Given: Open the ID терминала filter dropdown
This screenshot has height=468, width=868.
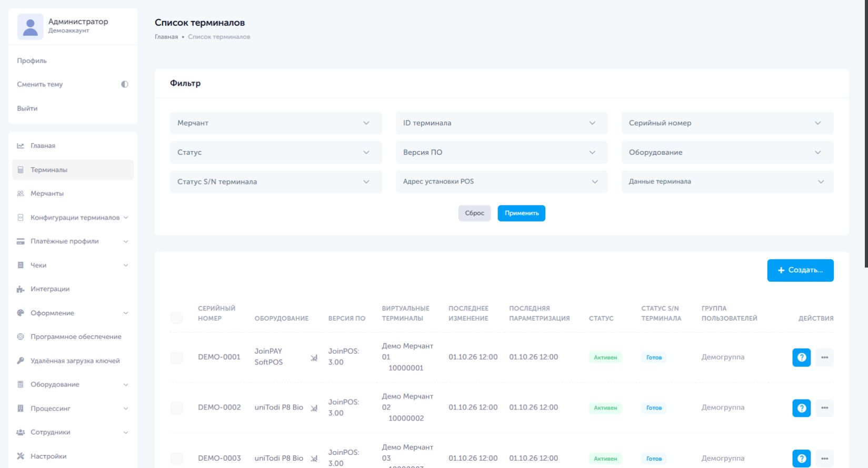Looking at the screenshot, I should (502, 123).
